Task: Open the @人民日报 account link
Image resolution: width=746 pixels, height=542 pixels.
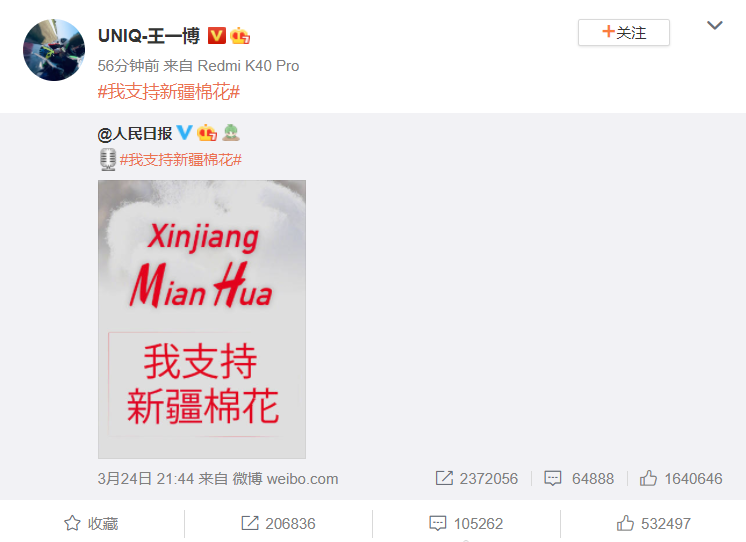Action: pos(135,134)
